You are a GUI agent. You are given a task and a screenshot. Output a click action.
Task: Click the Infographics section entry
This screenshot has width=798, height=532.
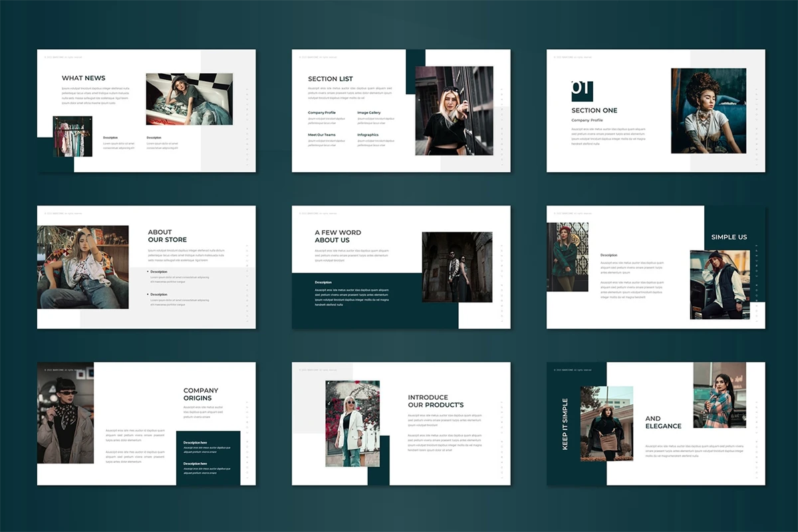pos(368,135)
